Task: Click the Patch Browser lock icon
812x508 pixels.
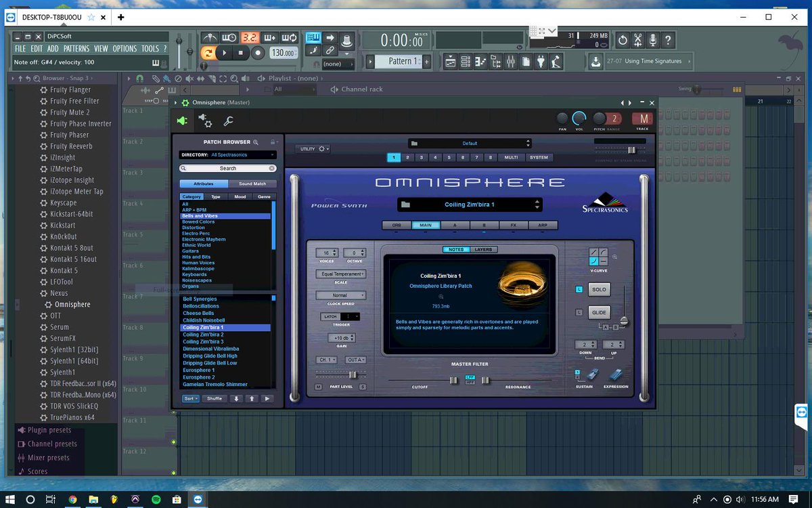Action: coord(273,142)
